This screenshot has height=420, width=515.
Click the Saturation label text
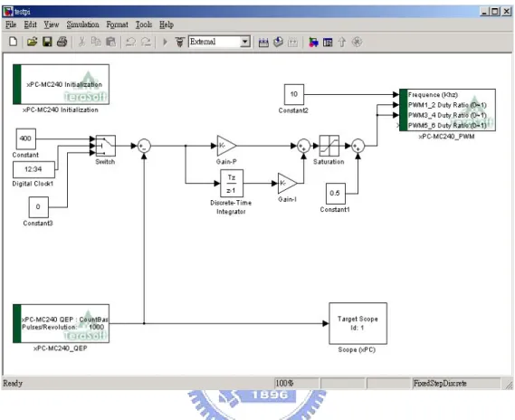click(329, 162)
